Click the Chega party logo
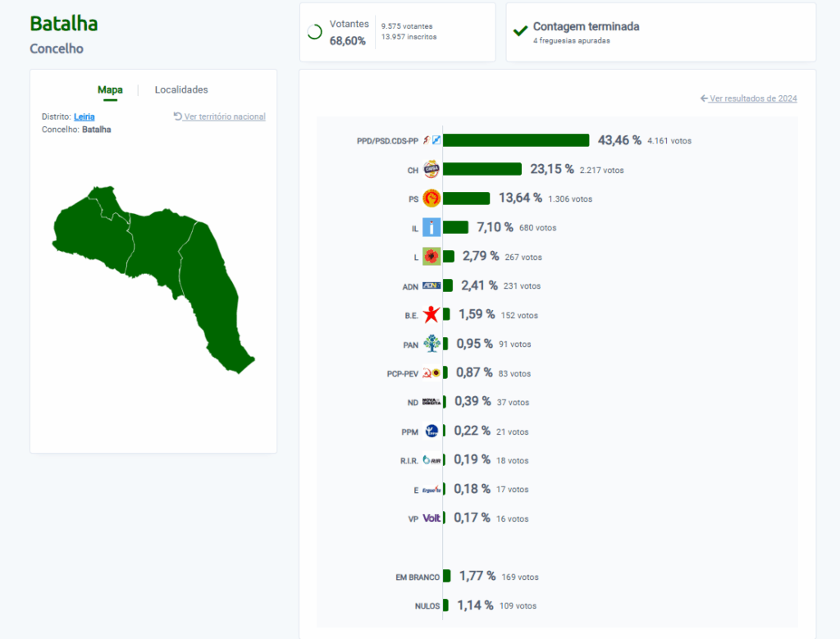Image resolution: width=840 pixels, height=639 pixels. pyautogui.click(x=431, y=170)
